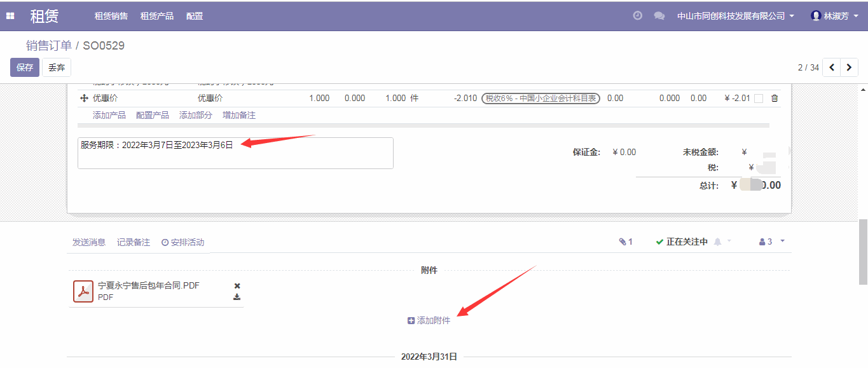Click the 添加附件 link
This screenshot has height=368, width=868.
429,321
